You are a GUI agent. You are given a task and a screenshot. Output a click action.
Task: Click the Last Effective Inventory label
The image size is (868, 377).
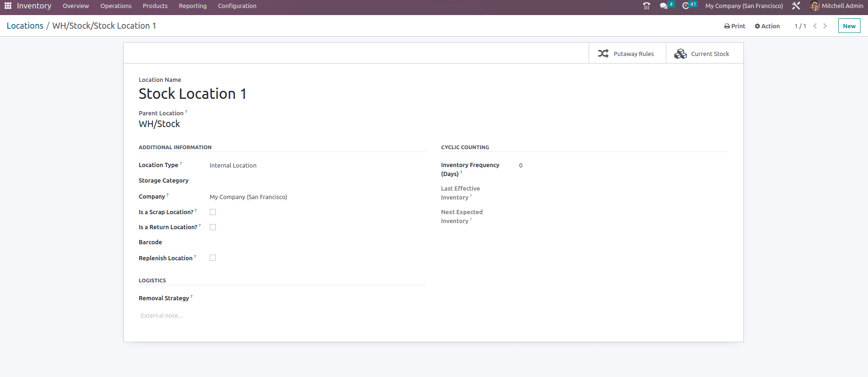460,193
